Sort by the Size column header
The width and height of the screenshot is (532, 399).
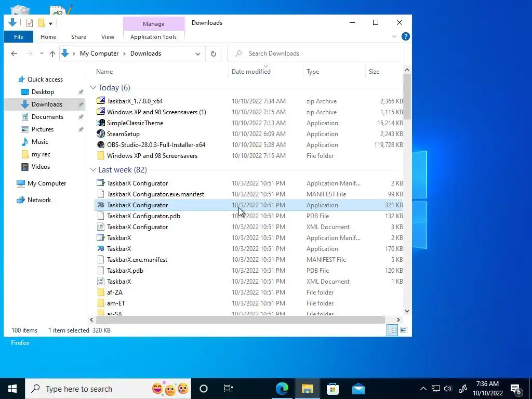pos(374,72)
